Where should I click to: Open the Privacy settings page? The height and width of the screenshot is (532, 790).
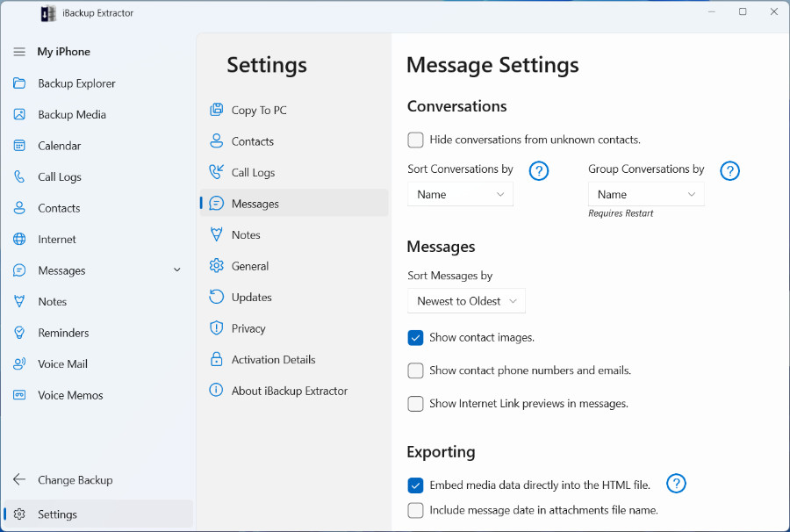[294, 328]
